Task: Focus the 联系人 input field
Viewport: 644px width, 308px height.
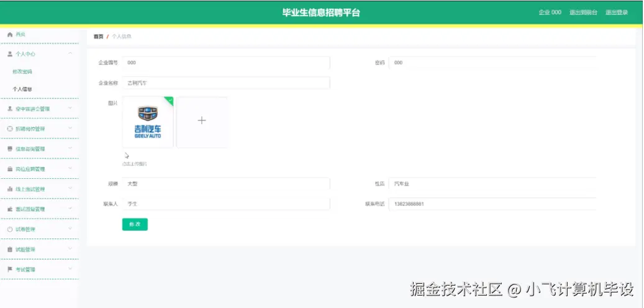Action: tap(226, 204)
